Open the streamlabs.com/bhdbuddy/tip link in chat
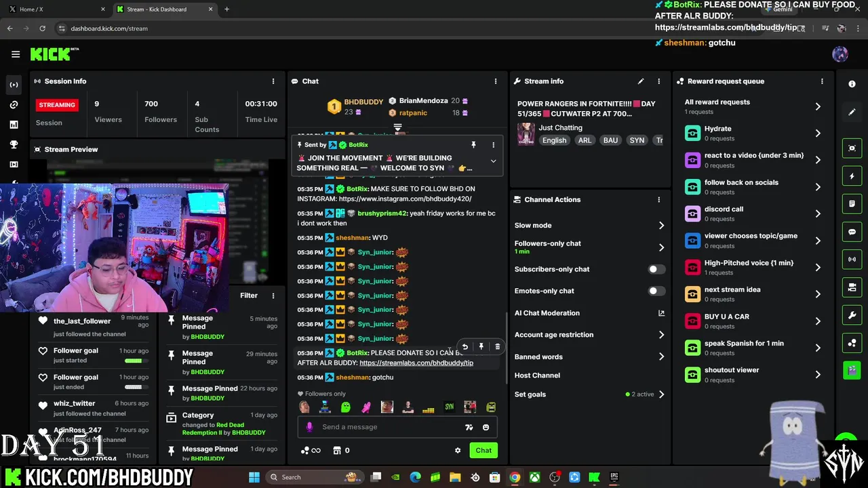Screen dimensions: 868x488 point(416,363)
